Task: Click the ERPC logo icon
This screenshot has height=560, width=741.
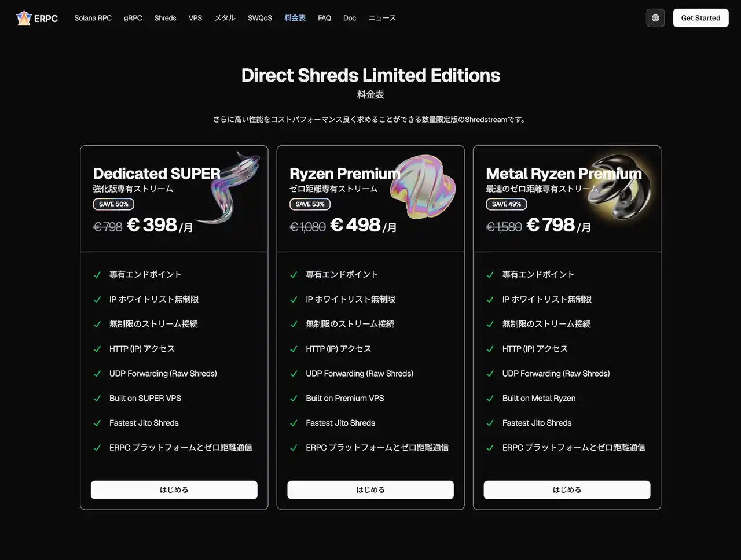Action: (x=23, y=18)
